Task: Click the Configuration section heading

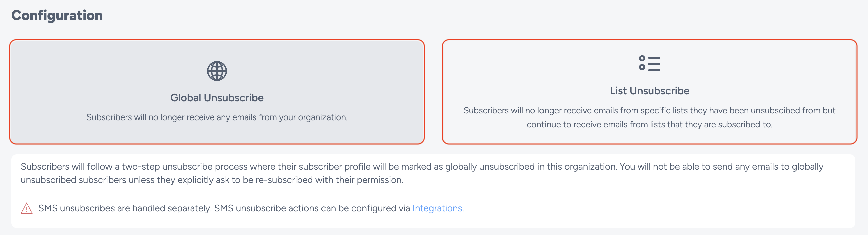Action: (57, 15)
